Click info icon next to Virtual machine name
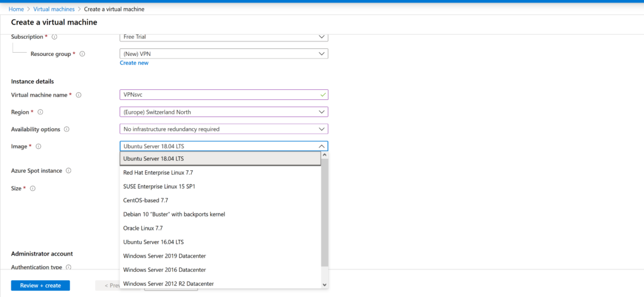This screenshot has height=297, width=644. [79, 95]
